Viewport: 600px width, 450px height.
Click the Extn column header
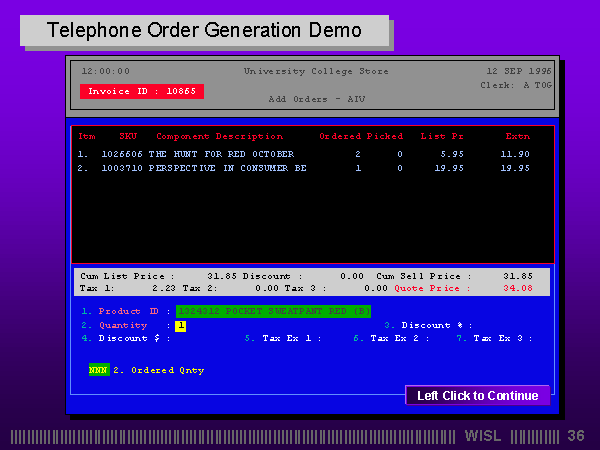[518, 135]
